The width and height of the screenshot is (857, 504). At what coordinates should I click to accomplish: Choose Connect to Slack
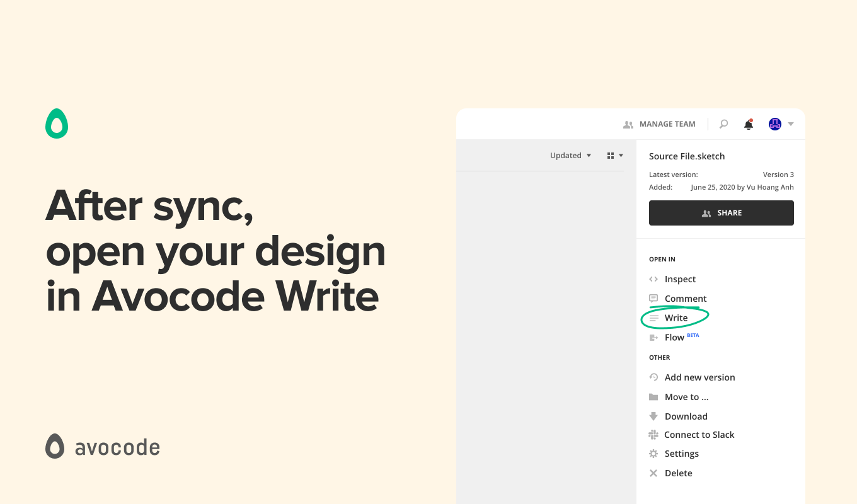[699, 435]
